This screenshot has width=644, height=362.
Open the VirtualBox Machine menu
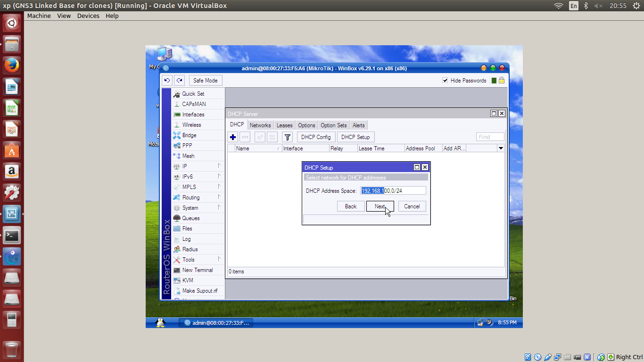tap(39, 16)
